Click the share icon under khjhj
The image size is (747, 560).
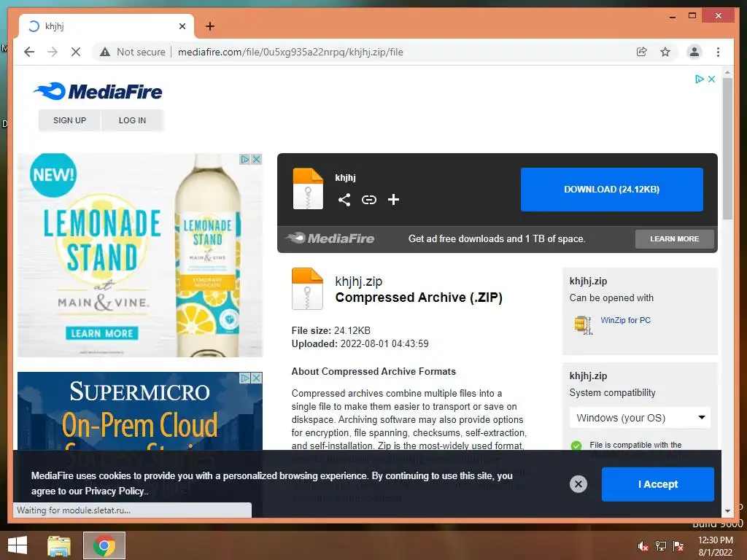click(x=344, y=200)
